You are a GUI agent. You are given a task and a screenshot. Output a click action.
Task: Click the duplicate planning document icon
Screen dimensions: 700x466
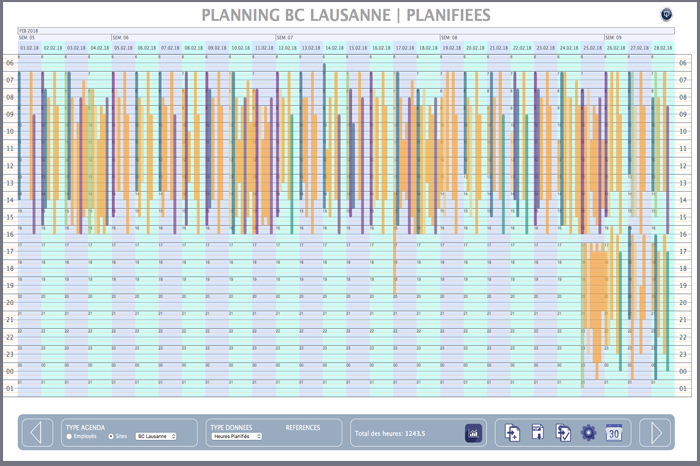coord(513,433)
